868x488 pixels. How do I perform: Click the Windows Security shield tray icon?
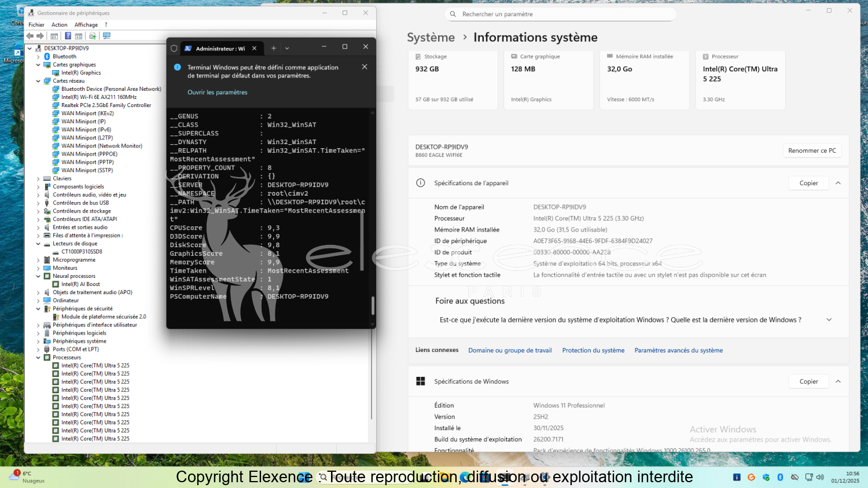[766, 477]
